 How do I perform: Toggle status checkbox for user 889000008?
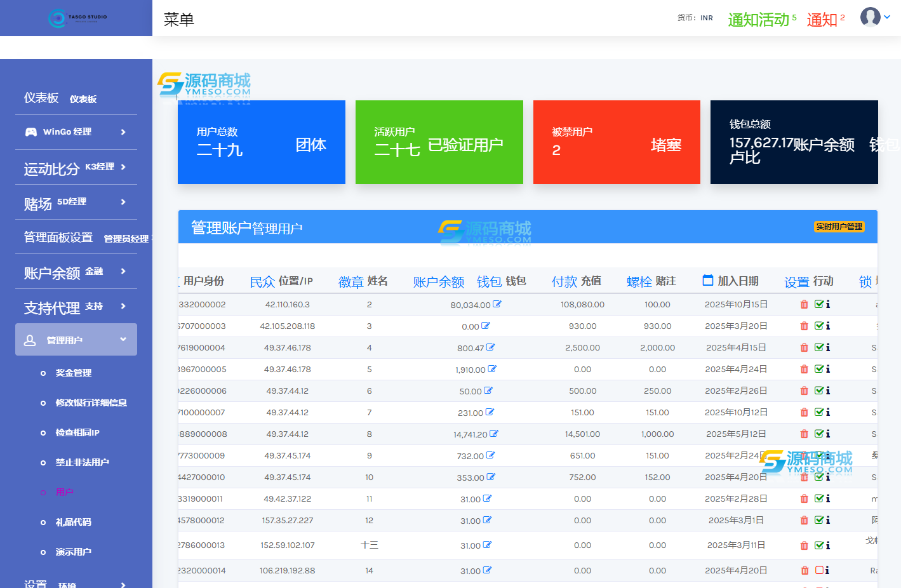pos(819,434)
